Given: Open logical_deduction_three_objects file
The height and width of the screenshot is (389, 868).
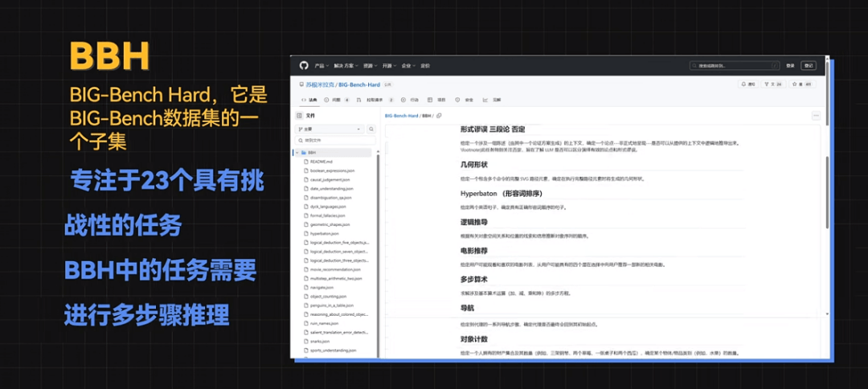Looking at the screenshot, I should 335,260.
